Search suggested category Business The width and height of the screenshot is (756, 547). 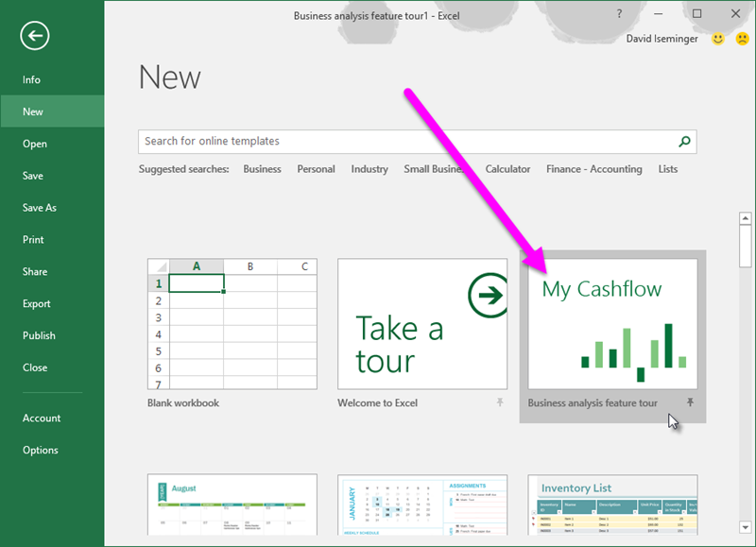point(262,169)
